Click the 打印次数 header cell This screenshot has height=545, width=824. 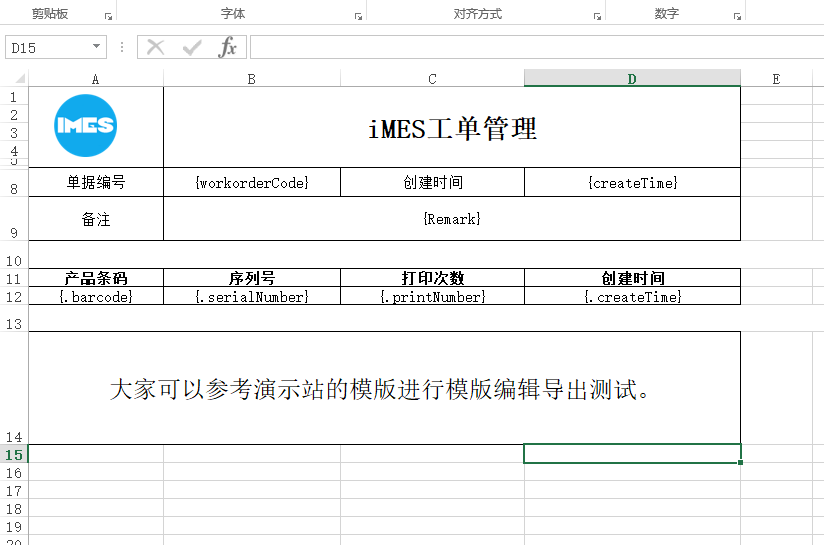pyautogui.click(x=432, y=278)
